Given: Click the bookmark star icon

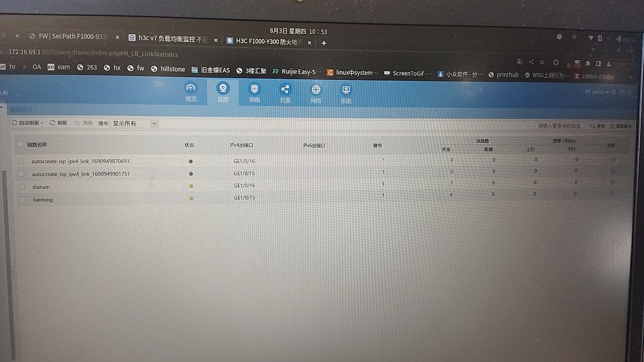Looking at the screenshot, I should [x=542, y=62].
